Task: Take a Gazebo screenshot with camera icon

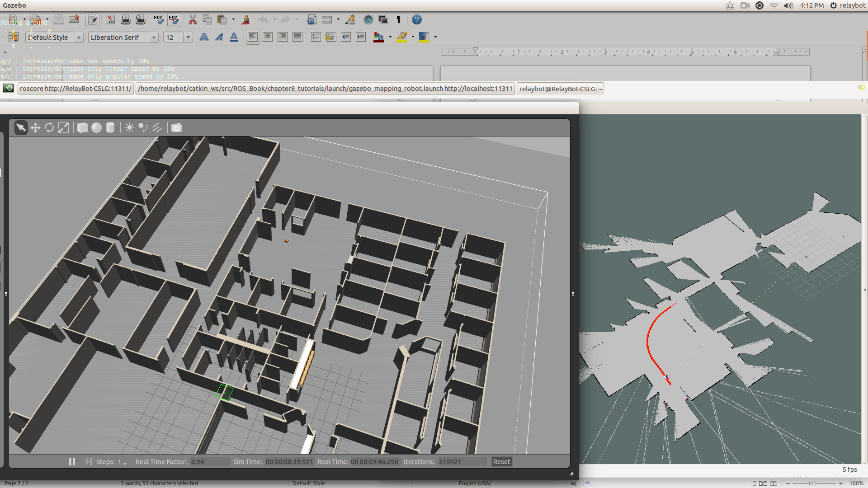Action: click(176, 128)
